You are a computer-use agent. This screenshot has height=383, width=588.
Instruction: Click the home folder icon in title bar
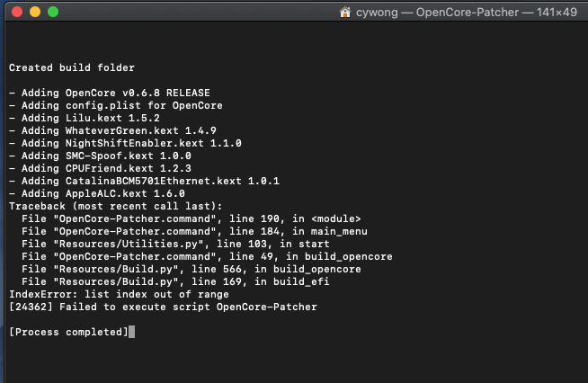(x=345, y=13)
